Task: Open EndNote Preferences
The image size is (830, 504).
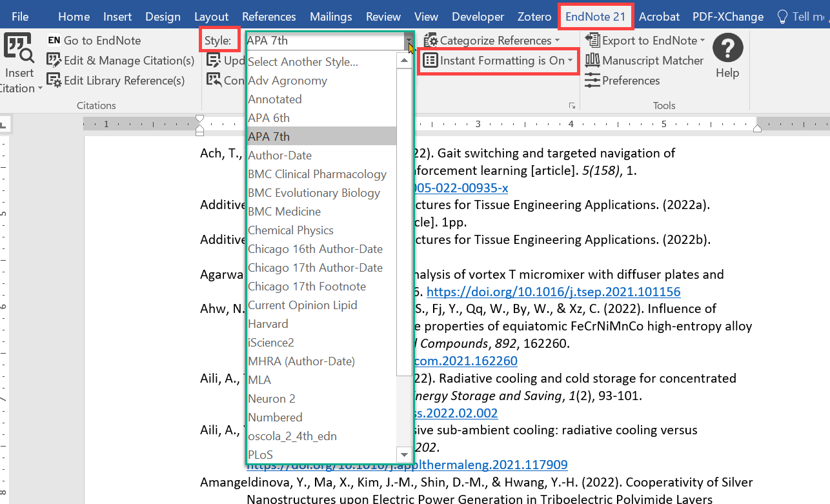Action: 622,81
